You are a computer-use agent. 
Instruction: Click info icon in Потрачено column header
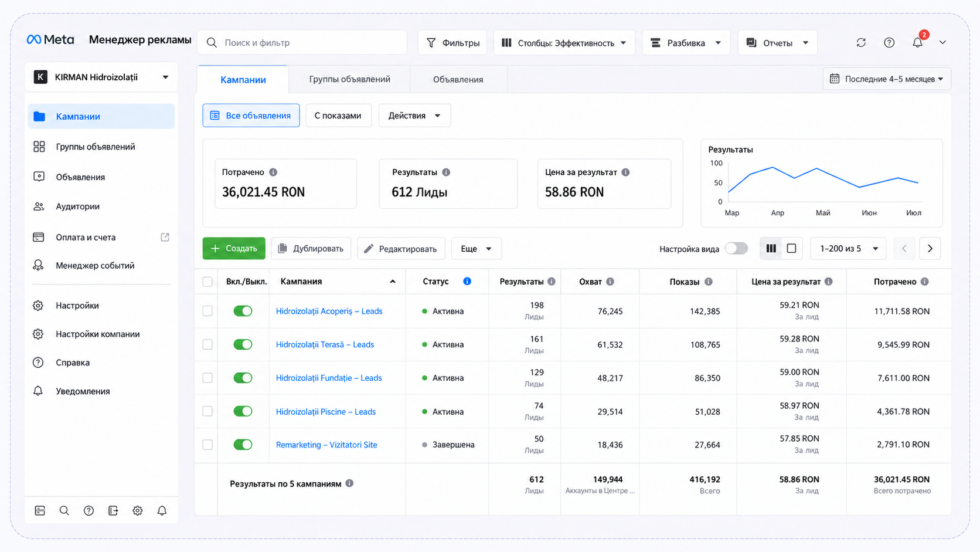[x=924, y=282]
